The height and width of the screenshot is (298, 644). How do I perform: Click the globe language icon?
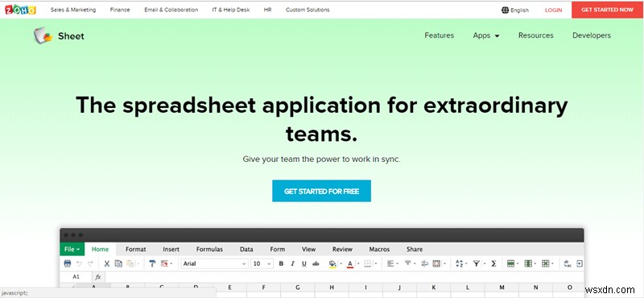click(505, 10)
